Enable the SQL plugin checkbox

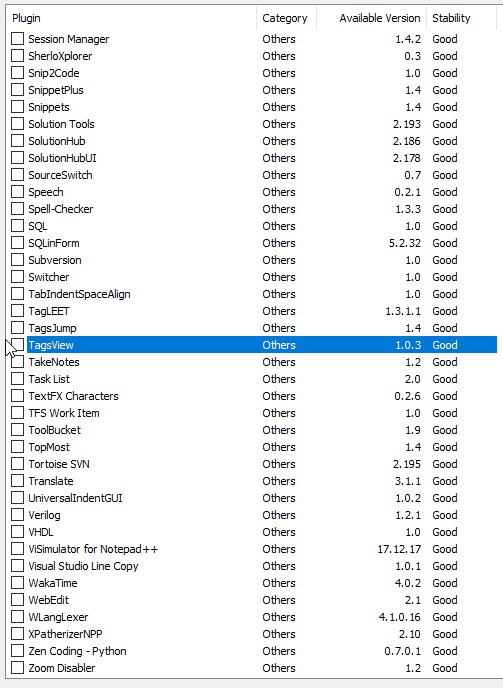pos(18,226)
